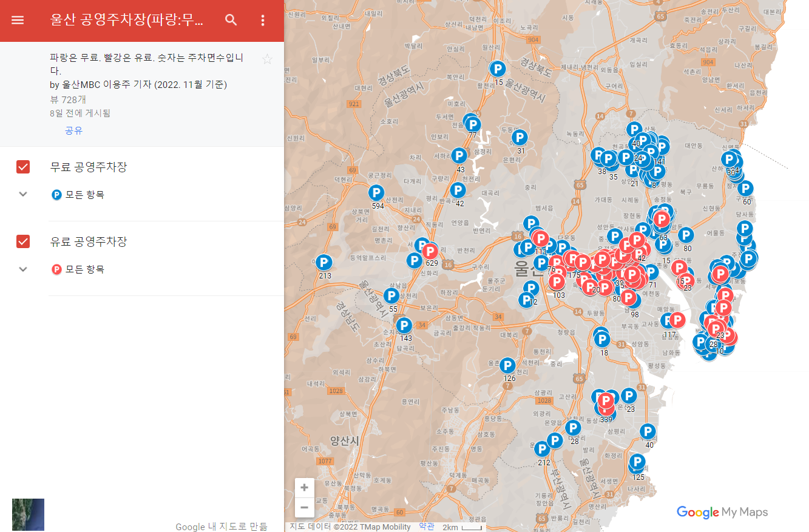The image size is (809, 532).
Task: Select the blue parking marker labeled 126
Action: pyautogui.click(x=507, y=365)
